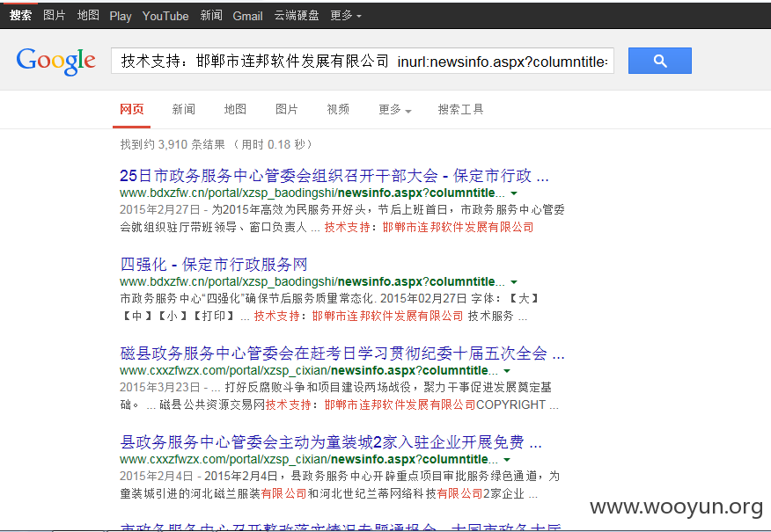Click the search query input field

pos(363,61)
